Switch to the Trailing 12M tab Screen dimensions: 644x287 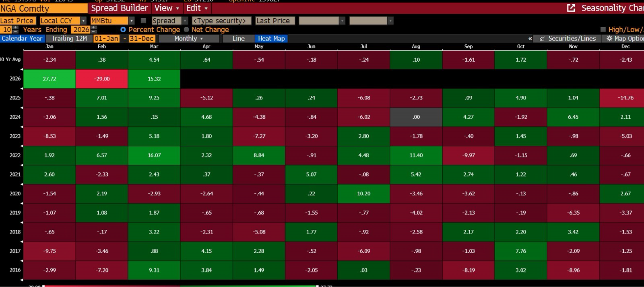(x=69, y=39)
